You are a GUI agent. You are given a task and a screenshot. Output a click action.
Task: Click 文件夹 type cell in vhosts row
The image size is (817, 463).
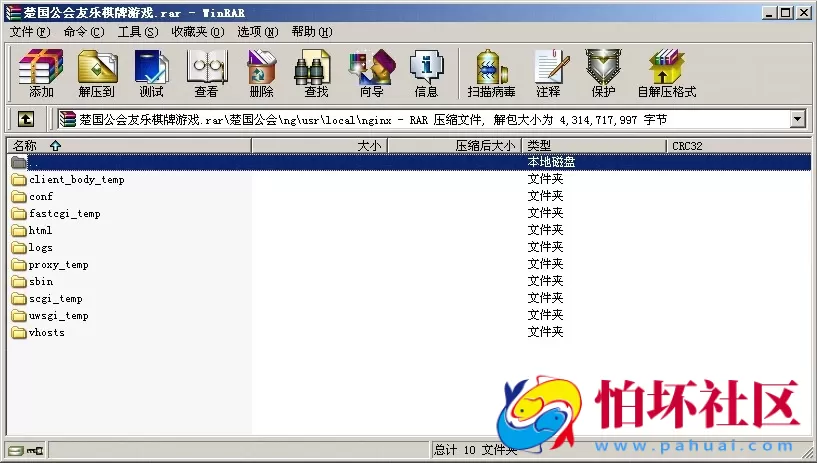click(x=545, y=332)
